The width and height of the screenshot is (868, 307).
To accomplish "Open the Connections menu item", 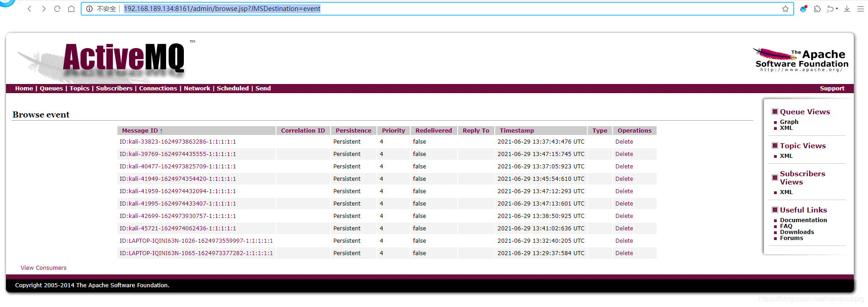I will (x=158, y=89).
